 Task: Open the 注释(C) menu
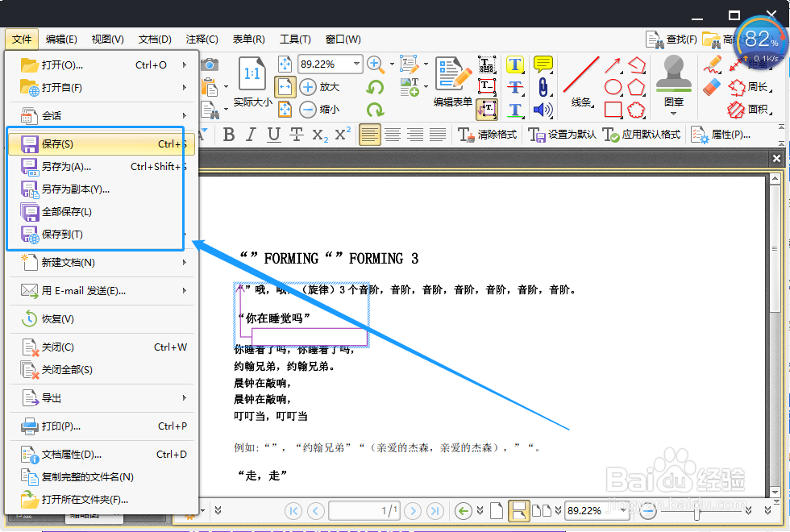(202, 39)
